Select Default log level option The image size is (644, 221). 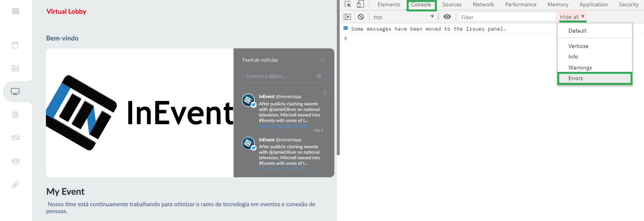coord(595,31)
